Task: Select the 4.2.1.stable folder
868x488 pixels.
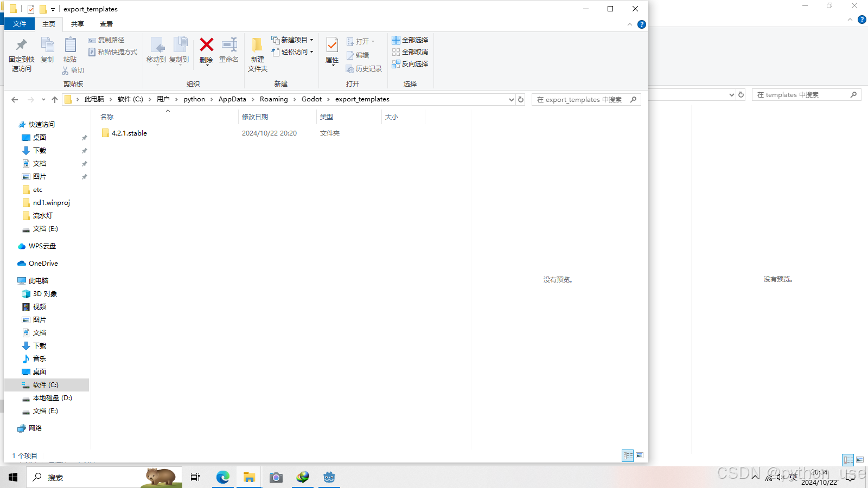Action: pos(129,133)
